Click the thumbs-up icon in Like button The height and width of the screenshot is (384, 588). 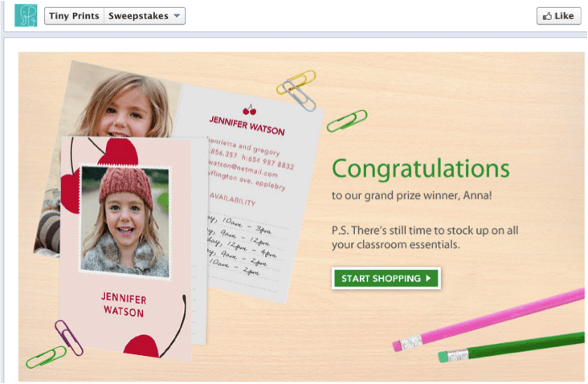548,16
